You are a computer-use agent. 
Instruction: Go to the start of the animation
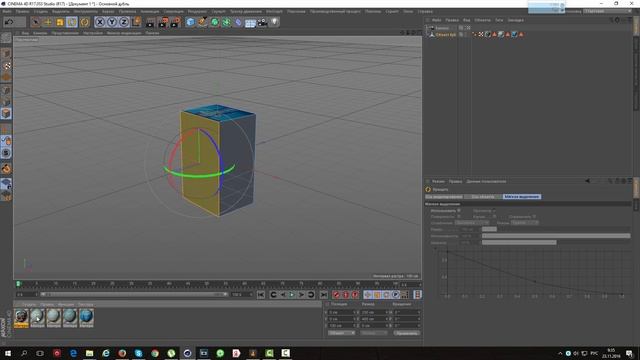coord(261,295)
